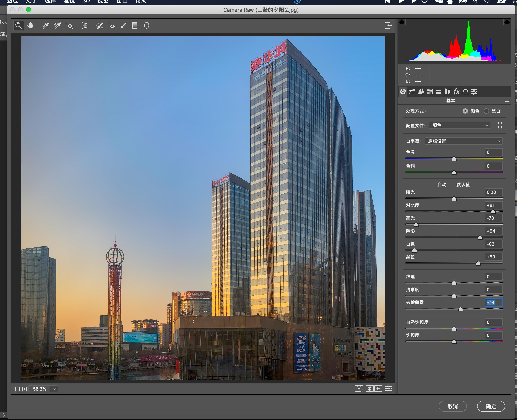The height and width of the screenshot is (420, 517).
Task: Open the Tone Curve panel tab
Action: [412, 91]
